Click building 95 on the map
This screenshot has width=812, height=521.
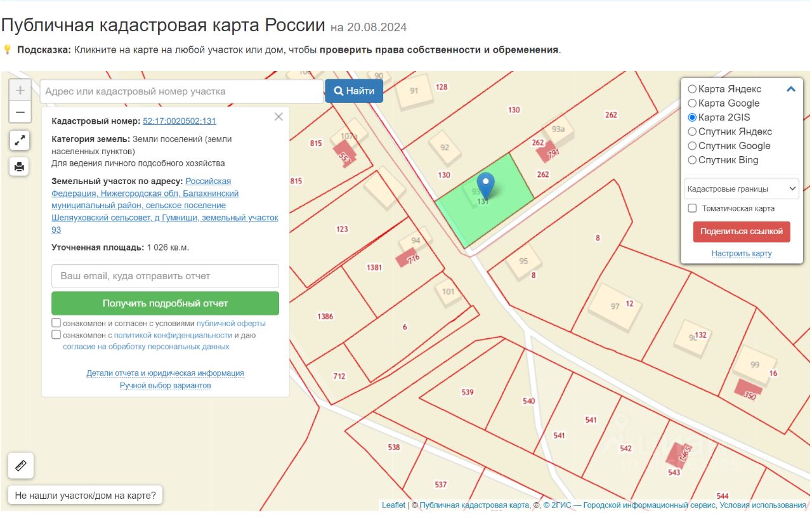(x=524, y=261)
